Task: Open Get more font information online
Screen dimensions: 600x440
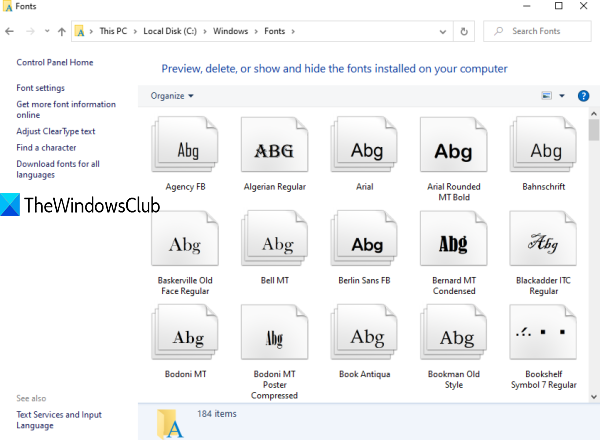Action: (66, 109)
